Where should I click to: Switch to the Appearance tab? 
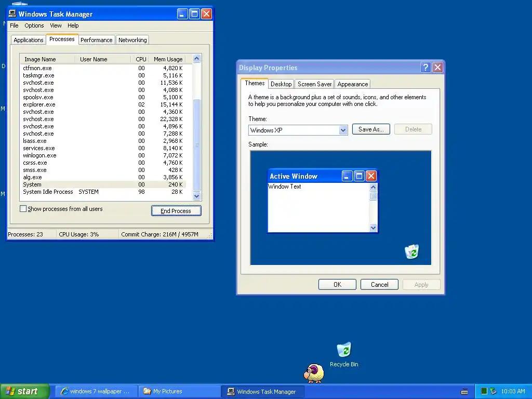pos(353,84)
